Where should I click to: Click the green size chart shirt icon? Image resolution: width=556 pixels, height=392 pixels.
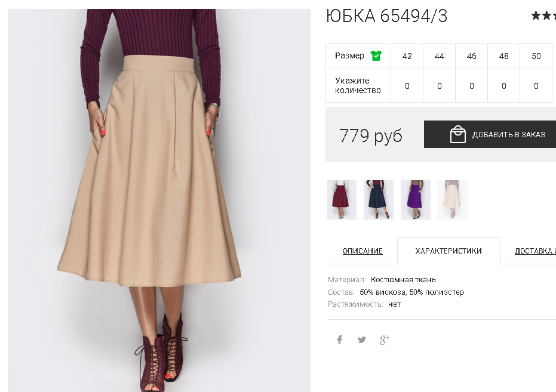[x=376, y=56]
